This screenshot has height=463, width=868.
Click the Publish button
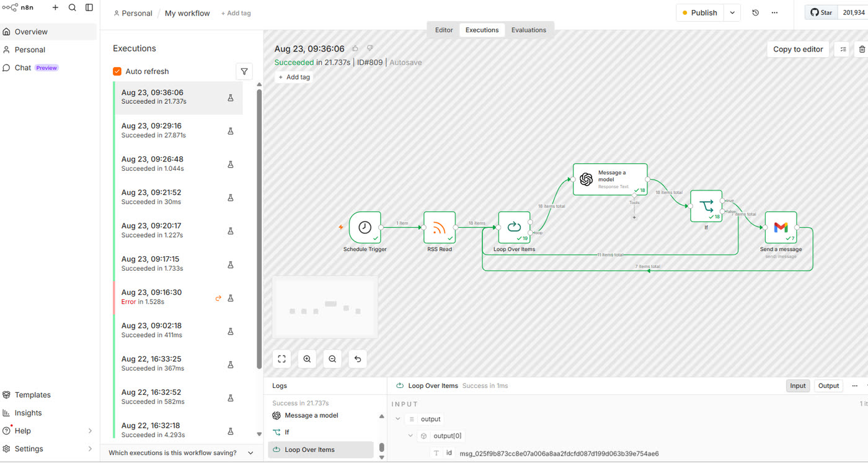700,12
